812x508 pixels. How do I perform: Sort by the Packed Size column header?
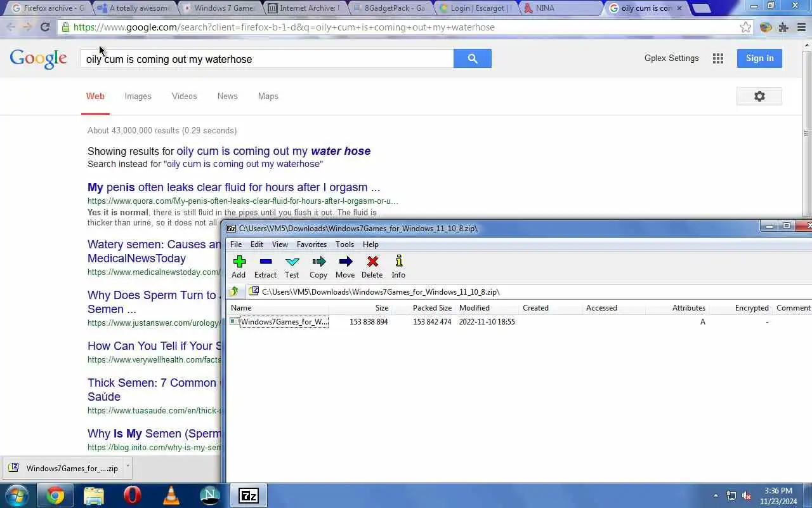(432, 308)
